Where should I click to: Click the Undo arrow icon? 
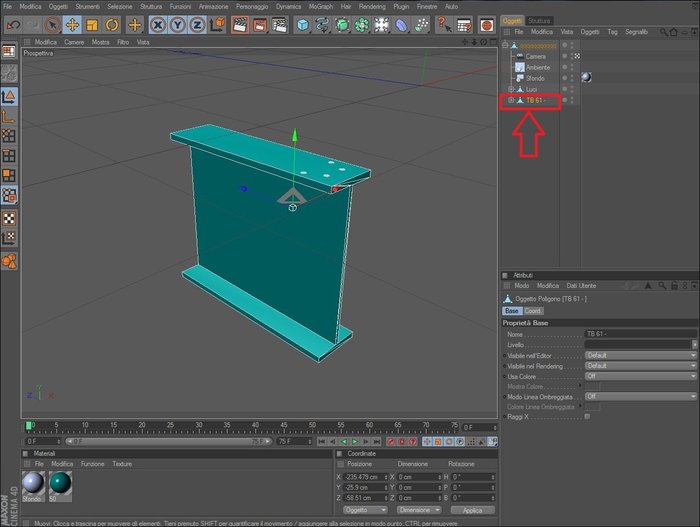pos(13,25)
